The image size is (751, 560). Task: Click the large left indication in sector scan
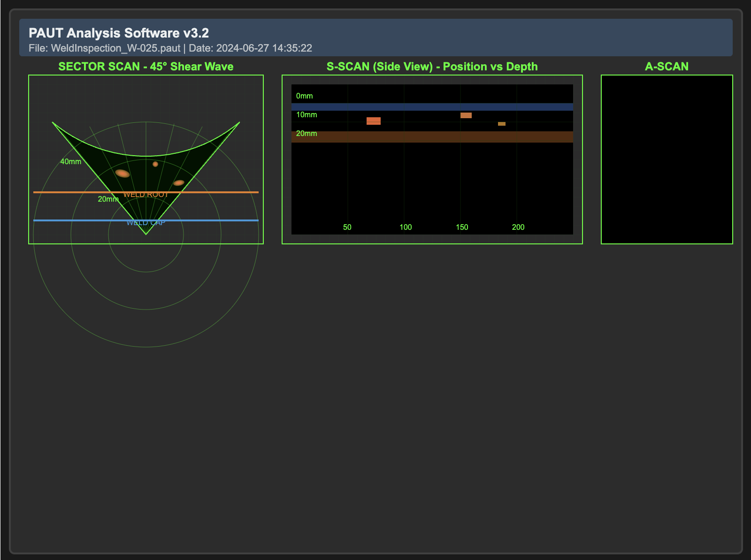(x=123, y=174)
